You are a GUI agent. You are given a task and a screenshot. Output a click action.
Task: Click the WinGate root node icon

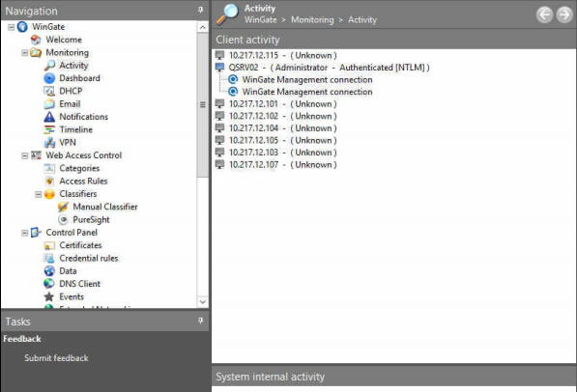(x=23, y=27)
